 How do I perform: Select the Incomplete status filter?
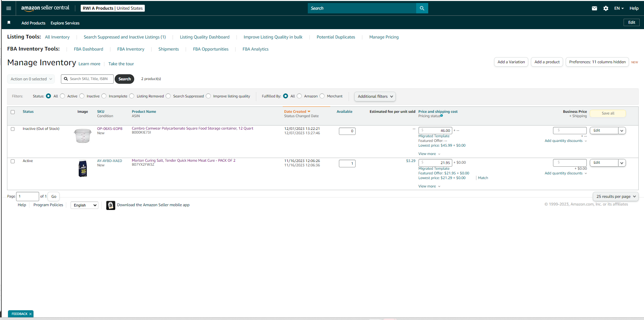tap(104, 96)
